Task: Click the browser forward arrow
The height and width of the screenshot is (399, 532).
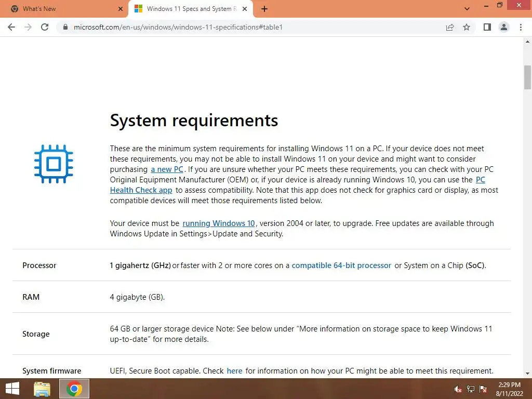Action: (28, 27)
